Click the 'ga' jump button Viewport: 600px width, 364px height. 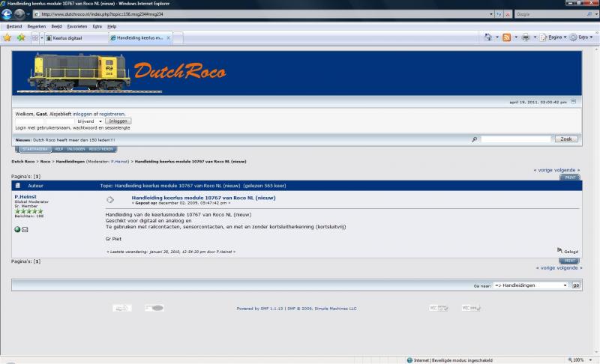576,285
